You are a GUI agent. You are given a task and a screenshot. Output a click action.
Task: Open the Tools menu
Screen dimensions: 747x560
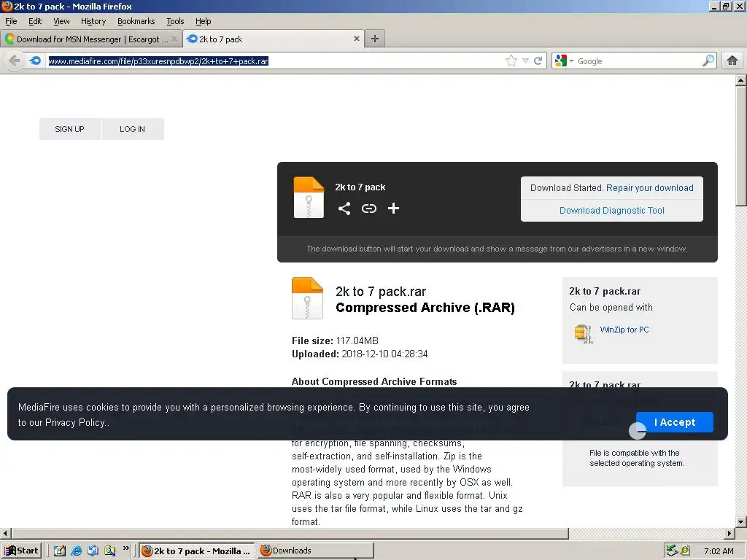pyautogui.click(x=175, y=21)
